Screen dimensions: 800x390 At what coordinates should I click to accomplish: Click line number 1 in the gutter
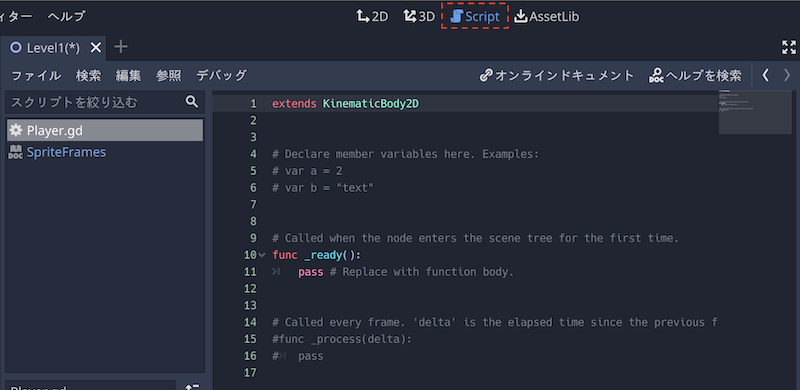click(253, 104)
